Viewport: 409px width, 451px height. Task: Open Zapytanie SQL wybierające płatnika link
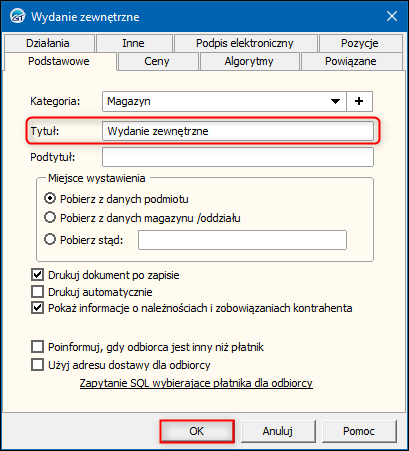pyautogui.click(x=196, y=383)
